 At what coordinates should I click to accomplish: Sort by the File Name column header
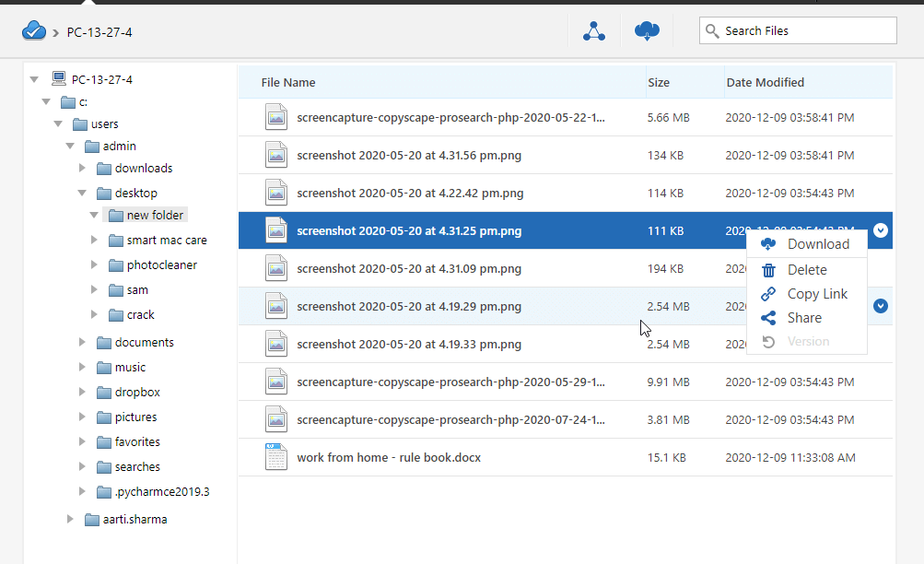pyautogui.click(x=288, y=83)
